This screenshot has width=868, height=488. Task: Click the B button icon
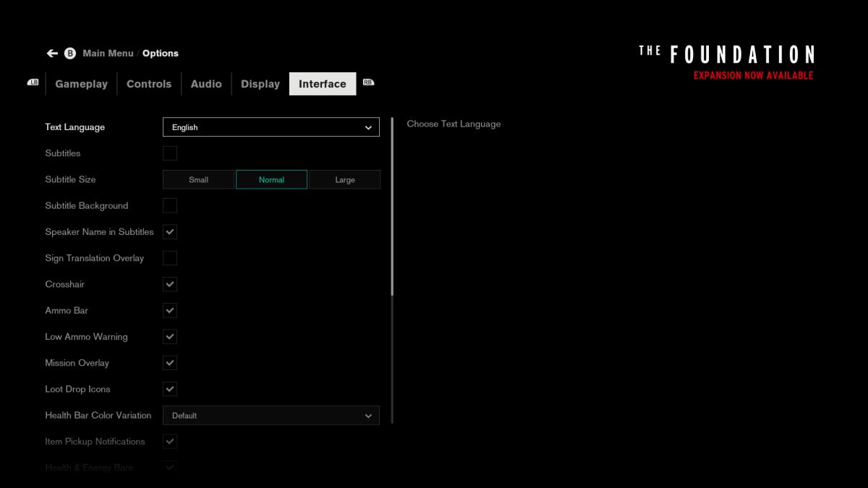tap(70, 53)
